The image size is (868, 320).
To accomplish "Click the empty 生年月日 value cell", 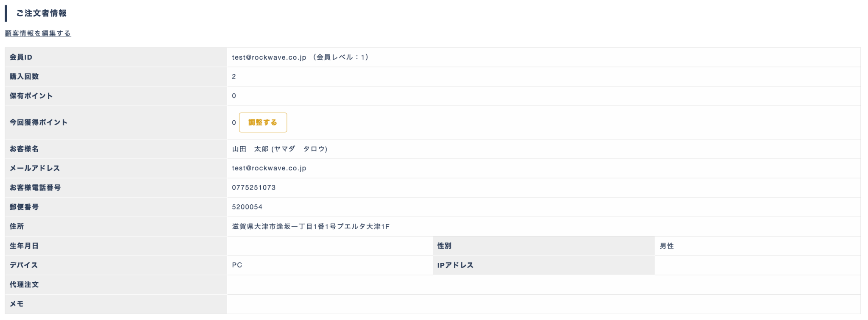I will [330, 246].
